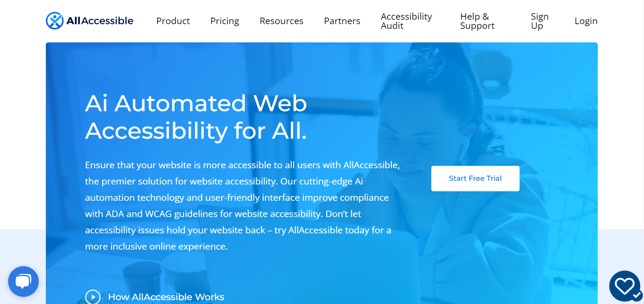Open the Partners menu
This screenshot has width=644, height=304.
point(342,21)
